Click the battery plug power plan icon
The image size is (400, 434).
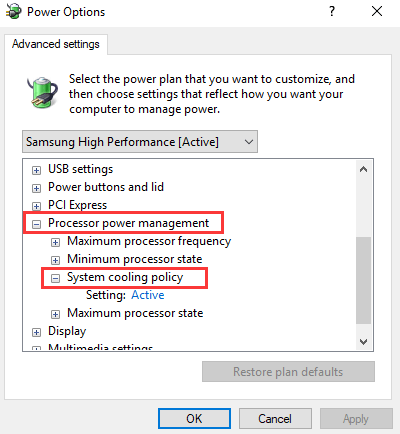point(42,92)
